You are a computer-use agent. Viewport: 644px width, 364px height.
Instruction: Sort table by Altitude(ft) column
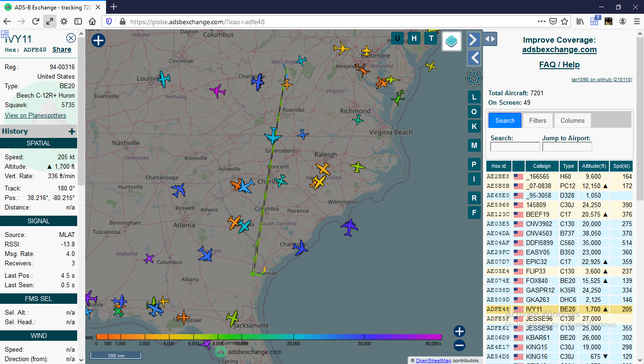pos(593,166)
